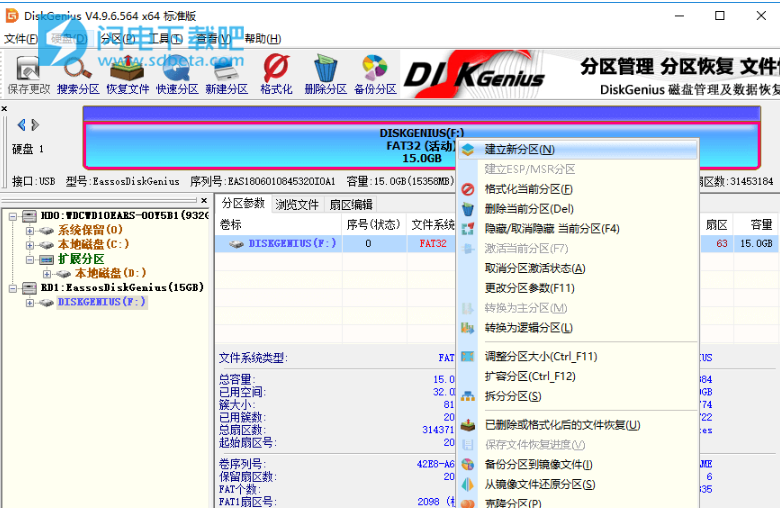Choose Extend Partition (扩容分区) item
This screenshot has width=780, height=508.
[578, 376]
